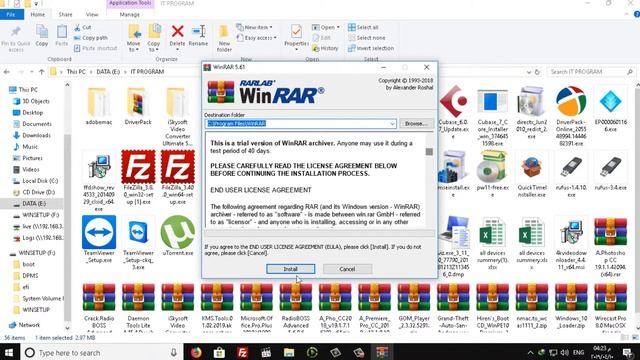Open Firefox from the taskbar

tap(196, 352)
